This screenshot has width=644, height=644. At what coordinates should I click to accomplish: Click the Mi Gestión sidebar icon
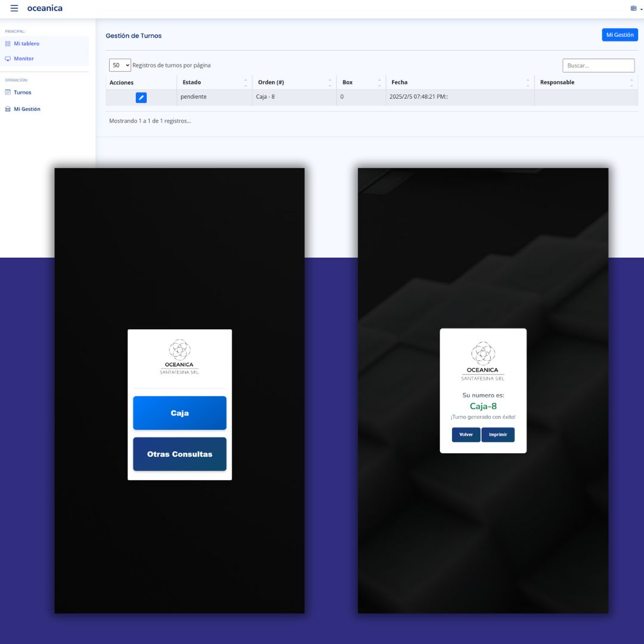[8, 109]
